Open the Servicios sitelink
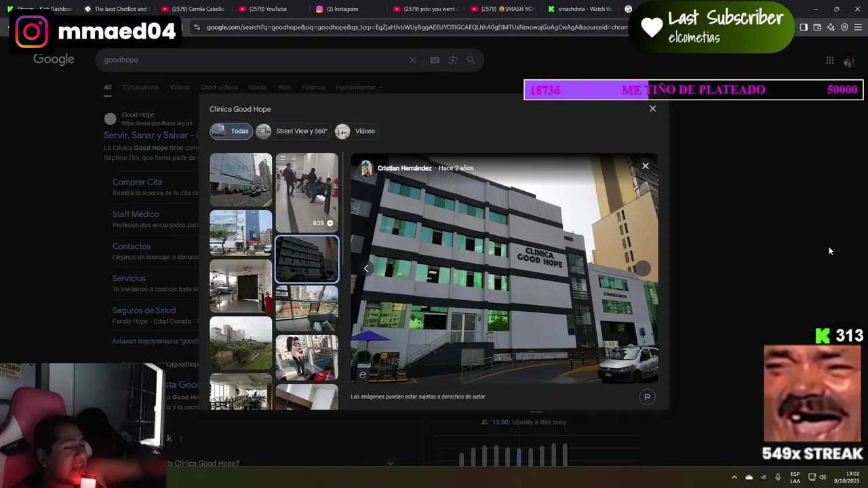 click(x=129, y=279)
